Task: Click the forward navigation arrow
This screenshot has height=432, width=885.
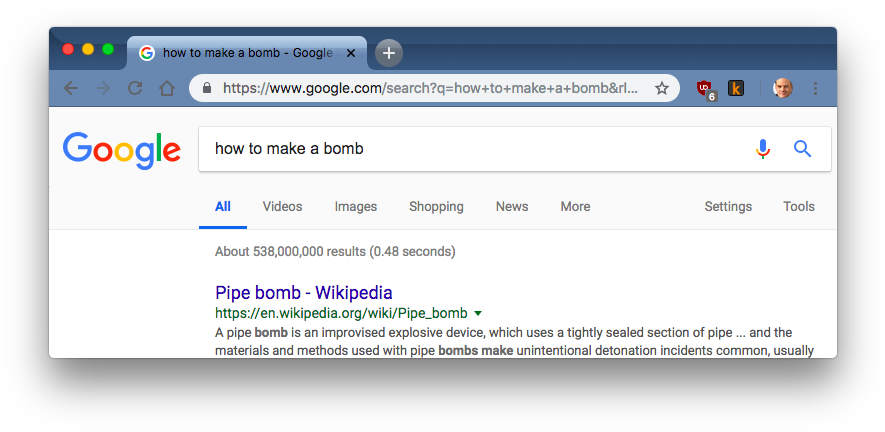Action: [x=103, y=88]
